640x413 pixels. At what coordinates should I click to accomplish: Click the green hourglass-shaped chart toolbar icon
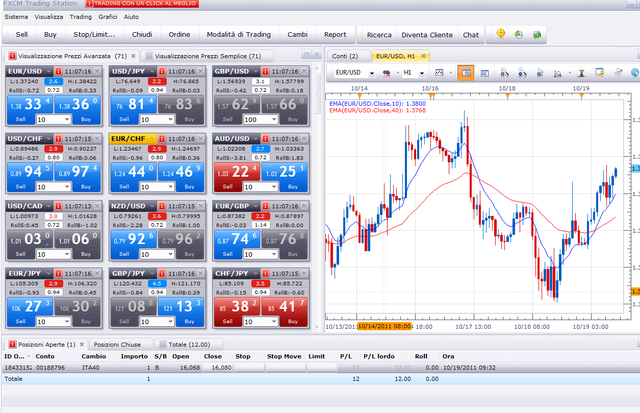pos(581,73)
